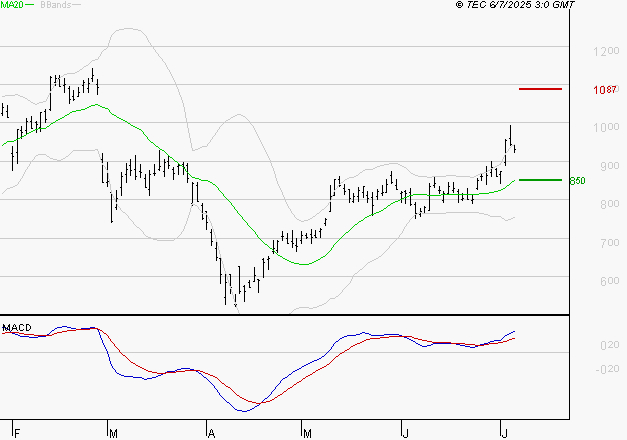Screen dimensions: 627x440
Task: Click the 800 price axis label
Action: (x=609, y=204)
